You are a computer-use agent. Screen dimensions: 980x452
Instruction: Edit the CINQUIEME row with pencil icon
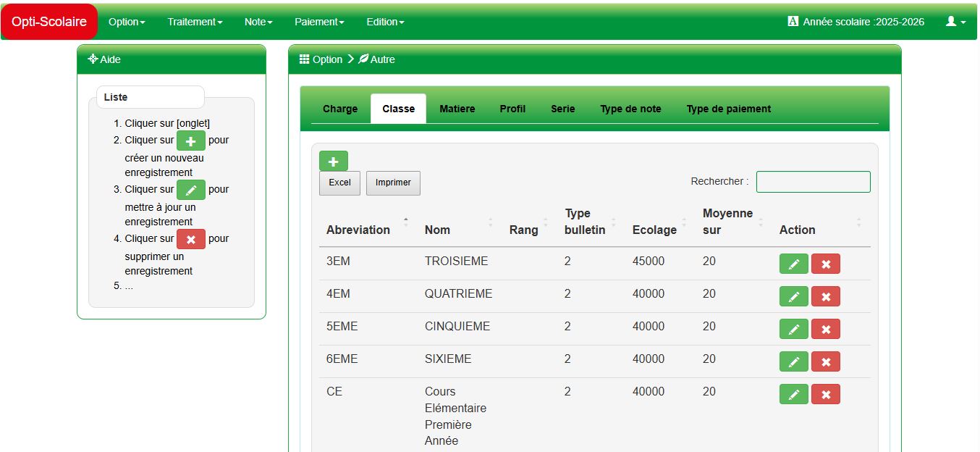pos(794,329)
